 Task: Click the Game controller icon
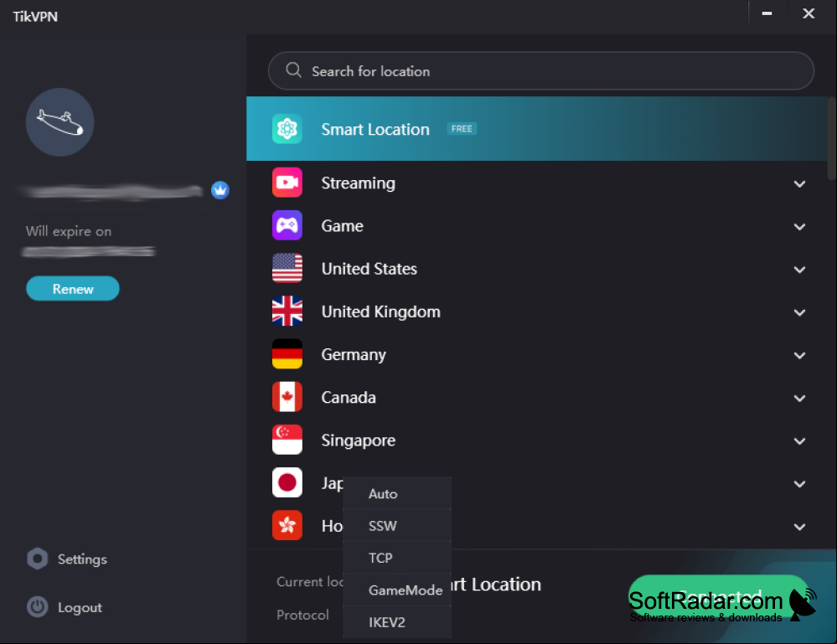coord(287,225)
